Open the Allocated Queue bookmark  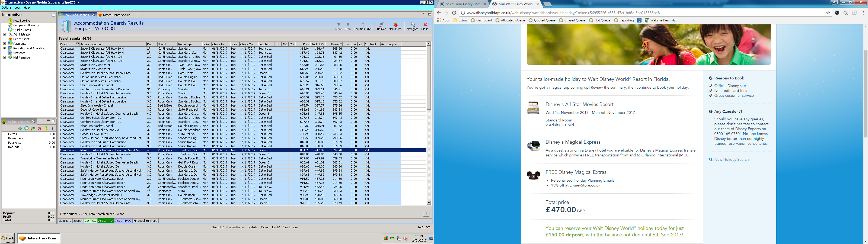pyautogui.click(x=510, y=20)
